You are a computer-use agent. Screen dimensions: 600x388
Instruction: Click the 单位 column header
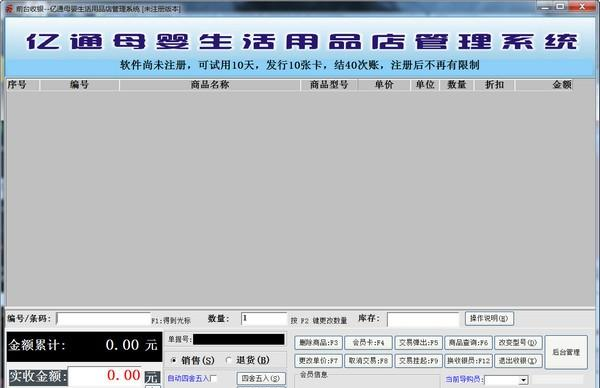point(425,85)
